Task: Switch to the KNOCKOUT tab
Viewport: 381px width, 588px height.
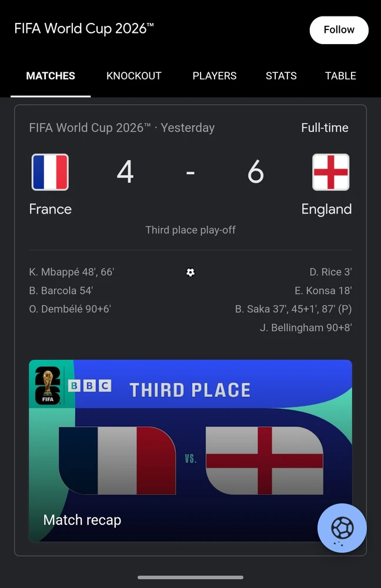Action: pos(134,76)
